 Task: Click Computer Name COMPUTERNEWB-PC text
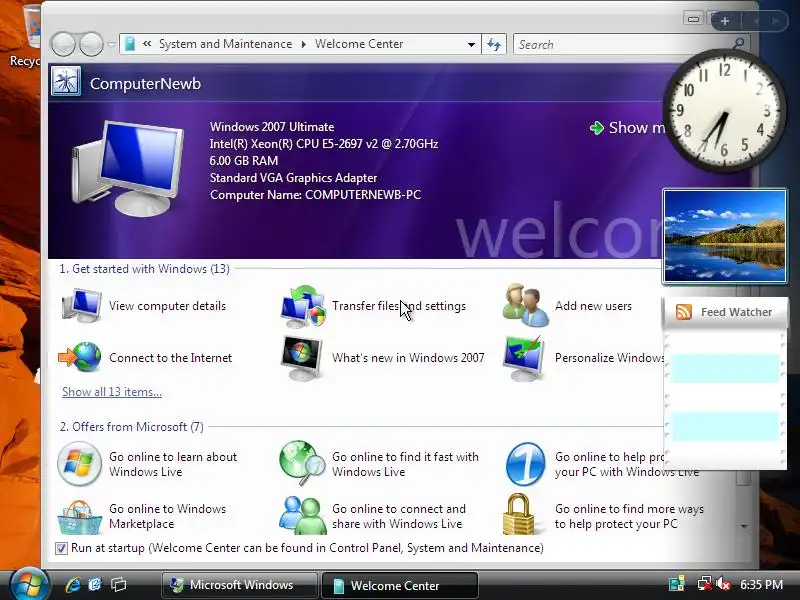tap(315, 194)
